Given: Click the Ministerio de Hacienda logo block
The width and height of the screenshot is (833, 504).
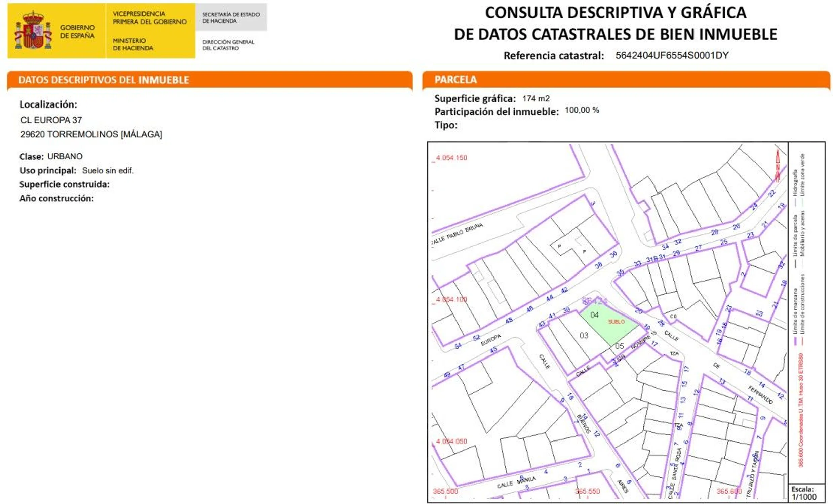Looking at the screenshot, I should click(132, 44).
